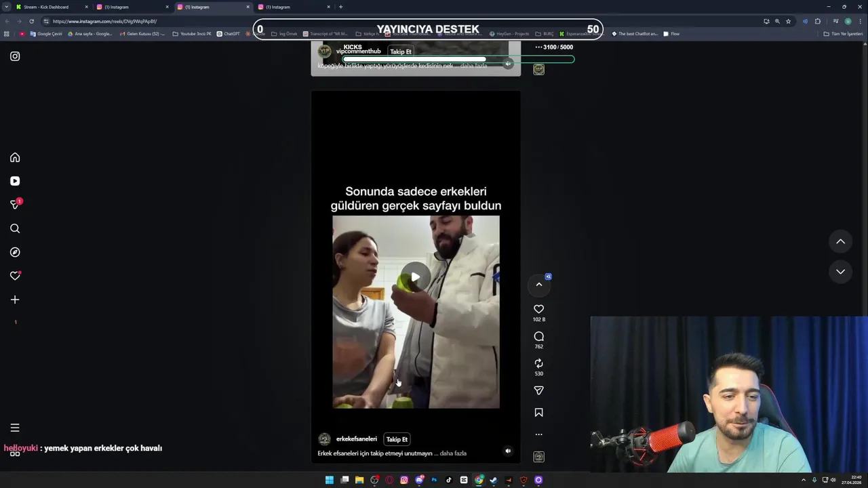The image size is (868, 488).
Task: Open the Explore compass icon
Action: [x=15, y=252]
